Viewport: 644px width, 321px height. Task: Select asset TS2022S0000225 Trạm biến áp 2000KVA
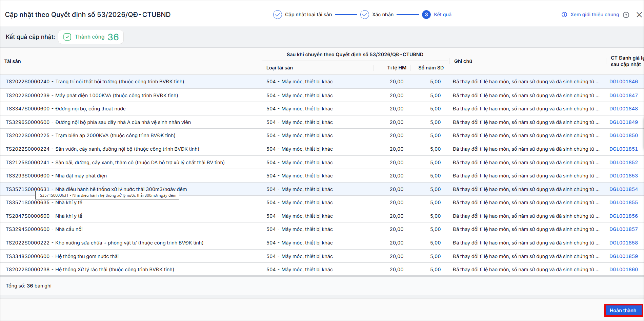90,135
